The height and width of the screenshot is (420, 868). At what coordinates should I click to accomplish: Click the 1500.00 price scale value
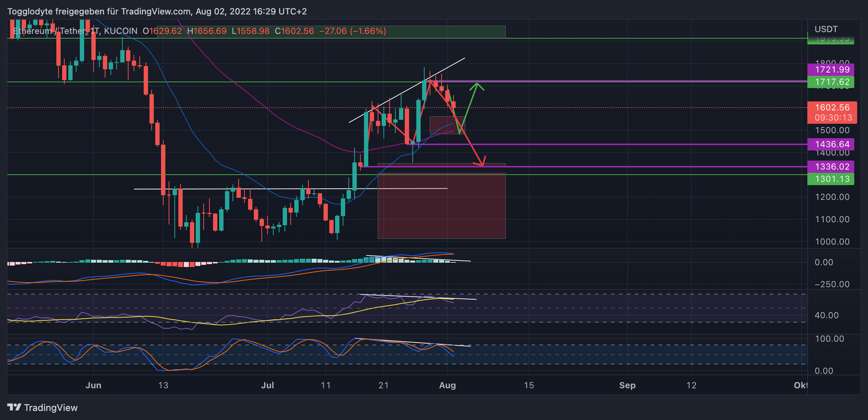(832, 130)
